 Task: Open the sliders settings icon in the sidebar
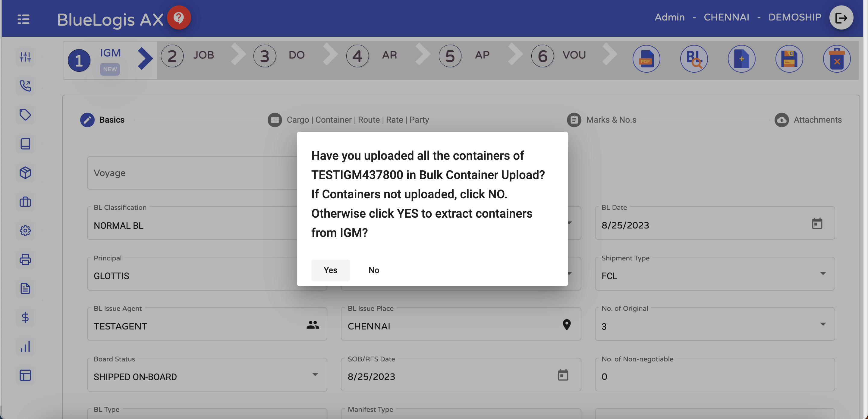(x=25, y=57)
